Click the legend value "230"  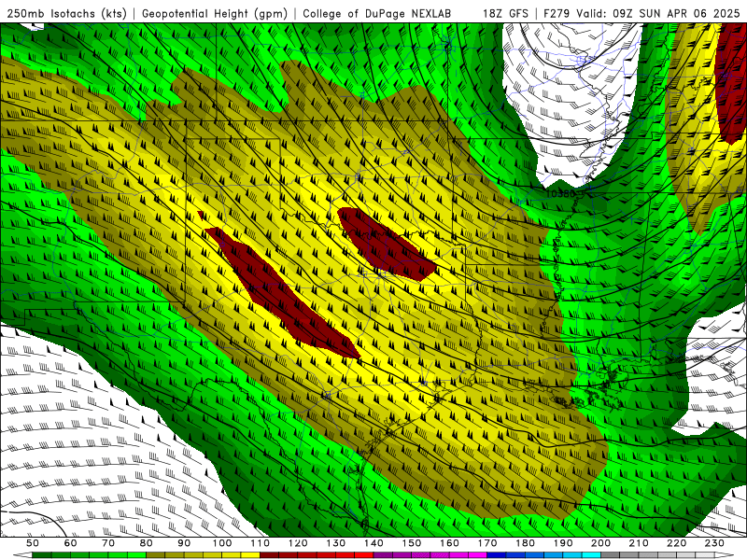tap(714, 543)
